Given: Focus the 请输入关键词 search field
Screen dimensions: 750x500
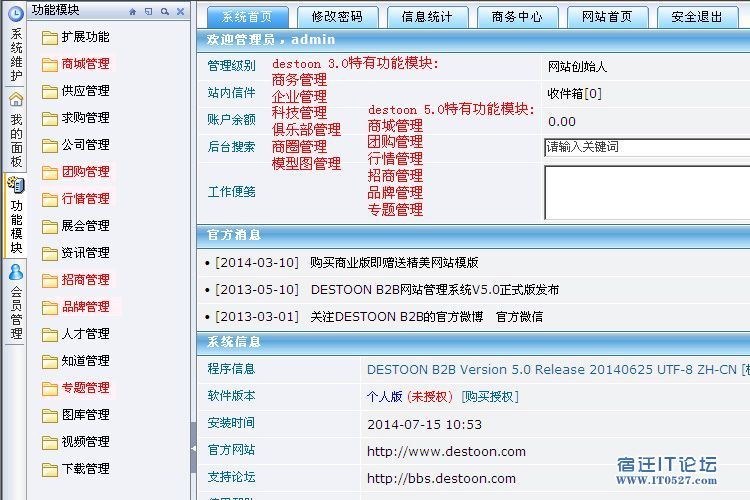Looking at the screenshot, I should point(647,147).
